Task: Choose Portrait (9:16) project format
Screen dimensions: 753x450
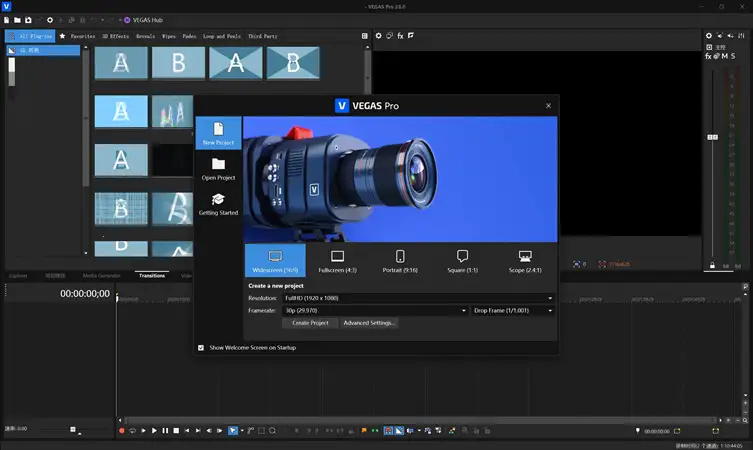Action: pos(400,261)
